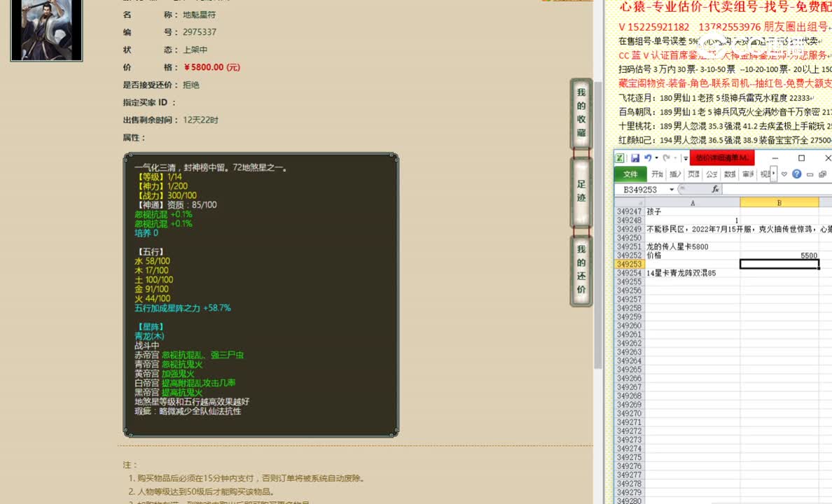Collapse the Excel ribbon with the minimize chevron
The image size is (832, 504).
coord(810,173)
